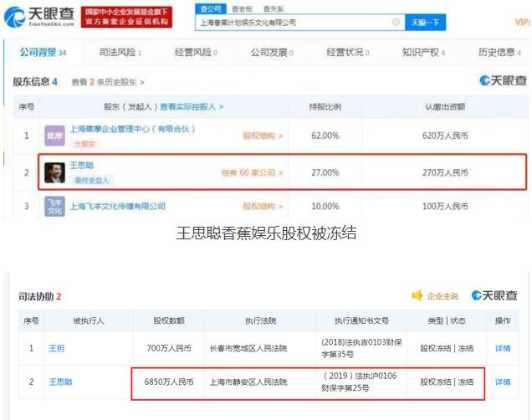Expand 股权结构 for 上海蕉摩企业管理中心
This screenshot has height=420, width=532.
263,136
